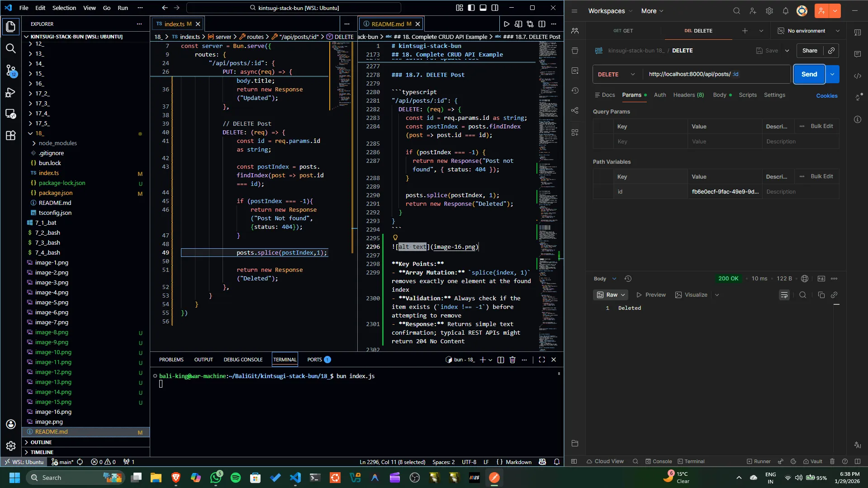The height and width of the screenshot is (488, 868).
Task: Click the search icon in response pane
Action: pos(803,295)
